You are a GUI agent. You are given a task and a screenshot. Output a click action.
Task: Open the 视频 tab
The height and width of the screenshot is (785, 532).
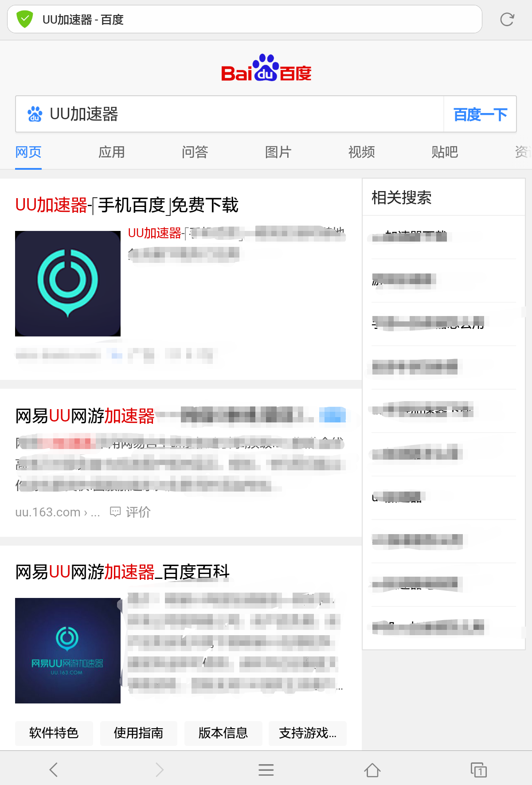362,152
